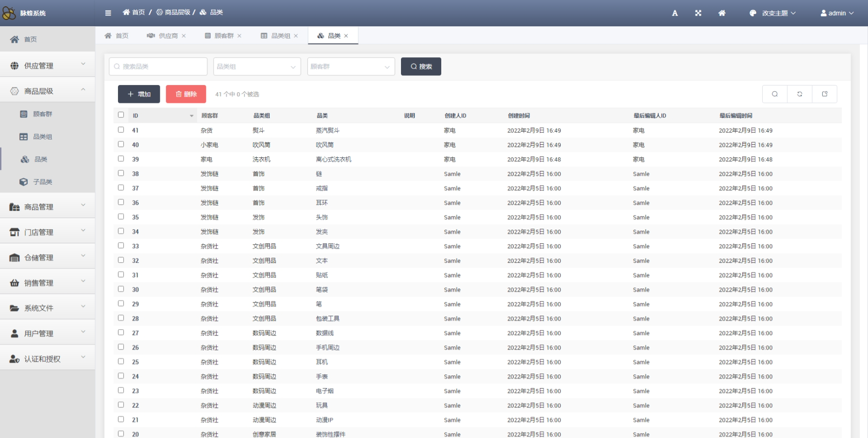Click the 蒸汽熨斗 category cell
Screen dimensions: 868x438
pyautogui.click(x=328, y=130)
